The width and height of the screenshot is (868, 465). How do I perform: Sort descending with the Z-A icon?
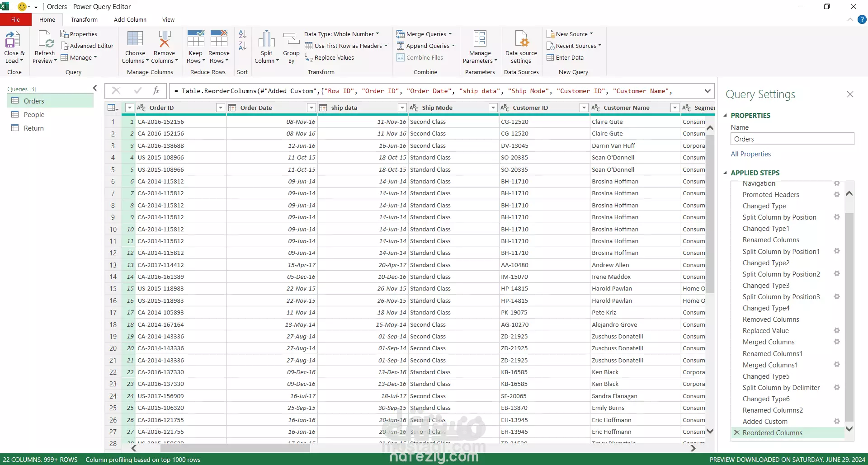(242, 46)
